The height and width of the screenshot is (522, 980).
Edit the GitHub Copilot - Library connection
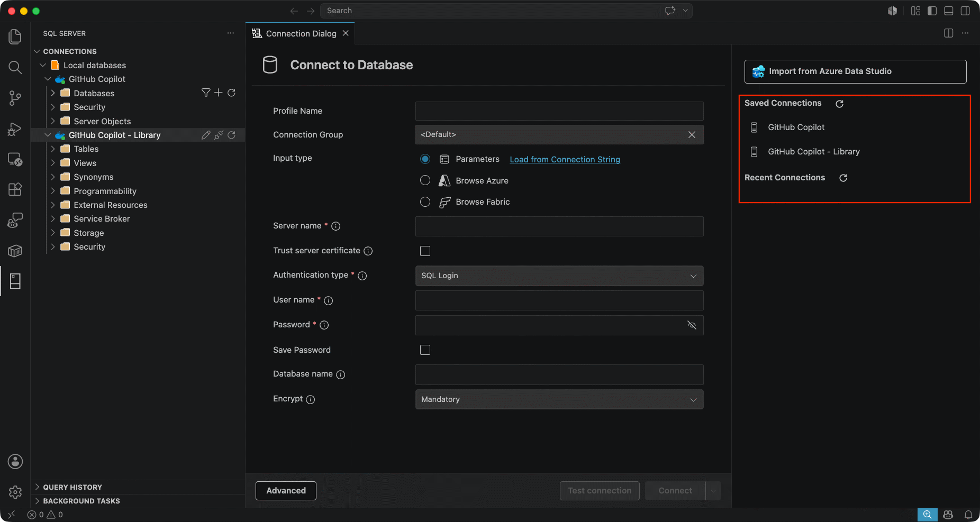(x=206, y=135)
